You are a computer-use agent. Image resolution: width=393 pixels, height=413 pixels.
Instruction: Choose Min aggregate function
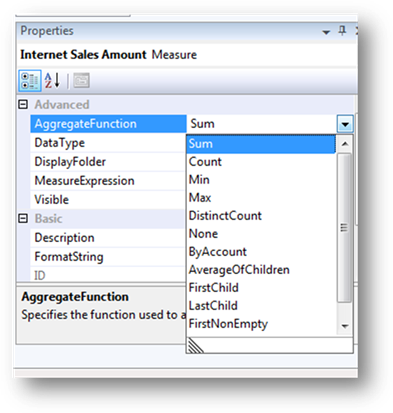(261, 180)
